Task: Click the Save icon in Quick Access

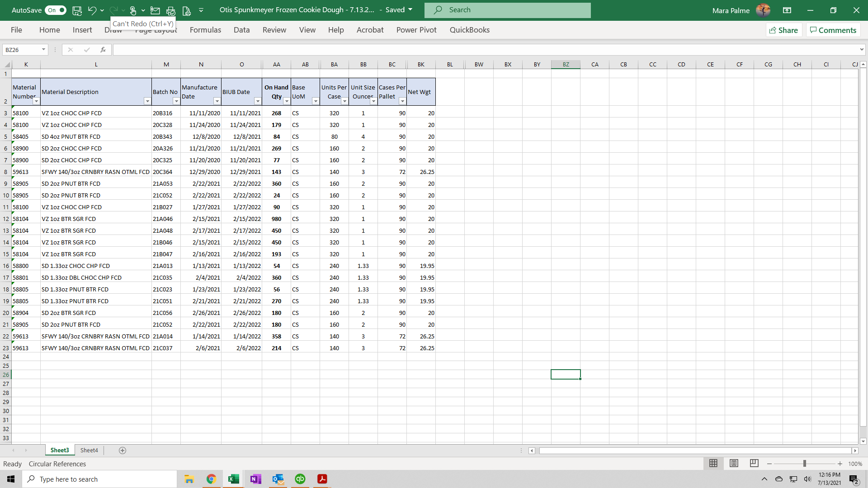Action: [x=77, y=10]
